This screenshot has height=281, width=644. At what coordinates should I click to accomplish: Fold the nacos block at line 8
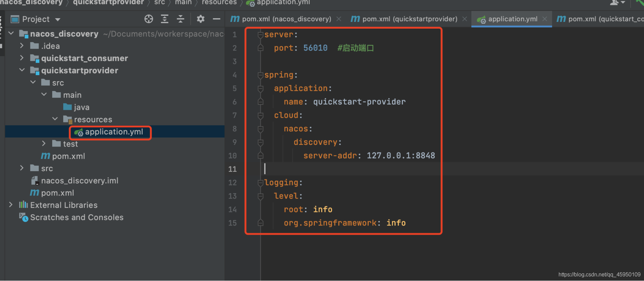click(260, 129)
